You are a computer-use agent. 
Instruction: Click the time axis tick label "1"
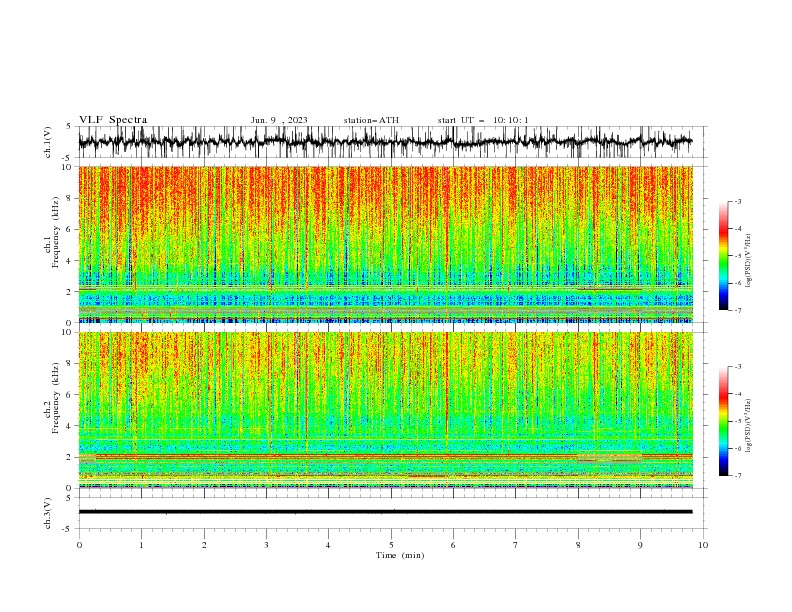point(141,545)
